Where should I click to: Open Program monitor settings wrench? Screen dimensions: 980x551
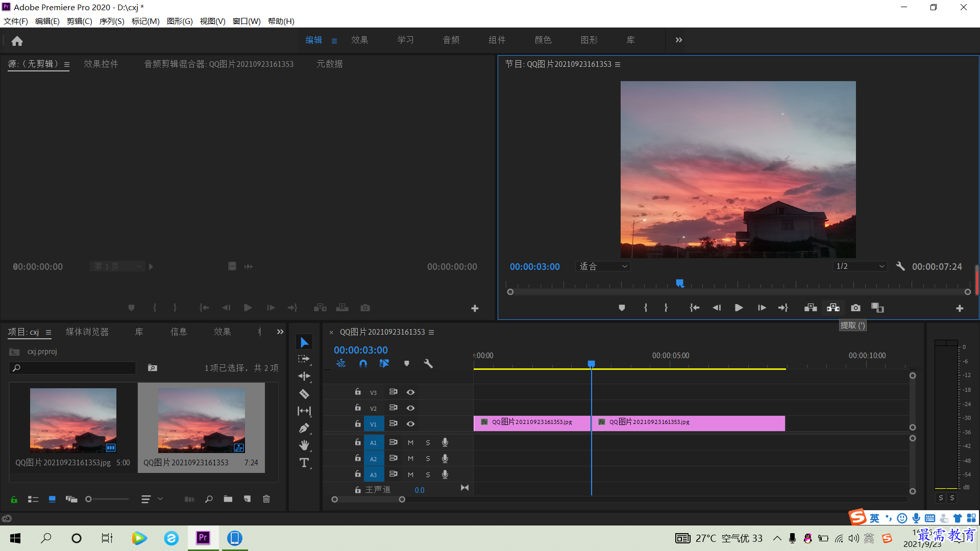900,266
